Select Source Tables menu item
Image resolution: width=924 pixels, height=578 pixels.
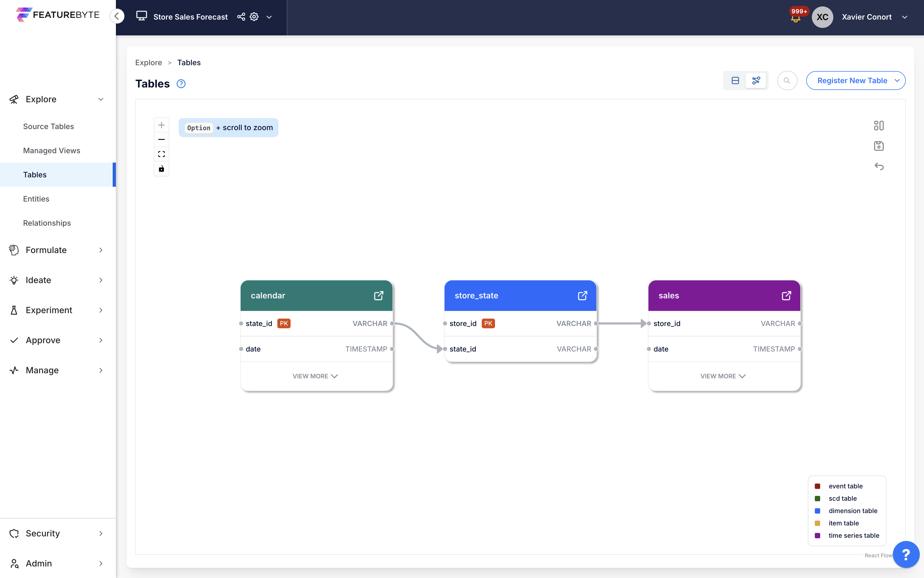[x=48, y=126]
